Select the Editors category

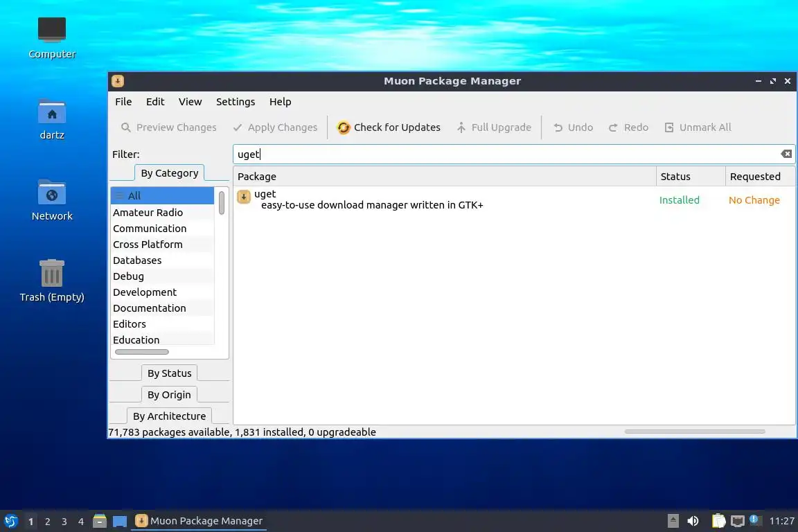click(x=162, y=323)
